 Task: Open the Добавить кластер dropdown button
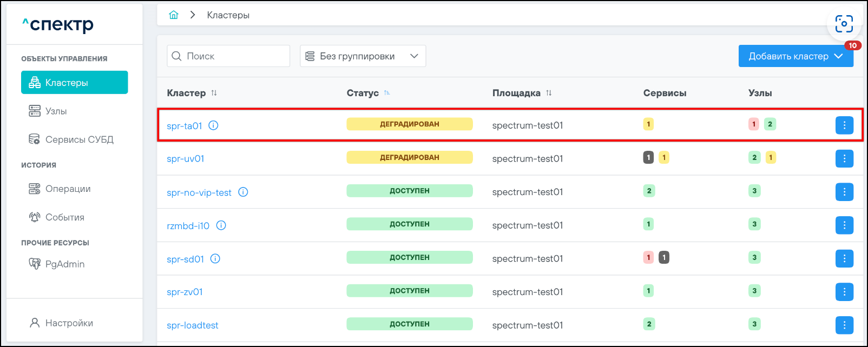click(795, 56)
